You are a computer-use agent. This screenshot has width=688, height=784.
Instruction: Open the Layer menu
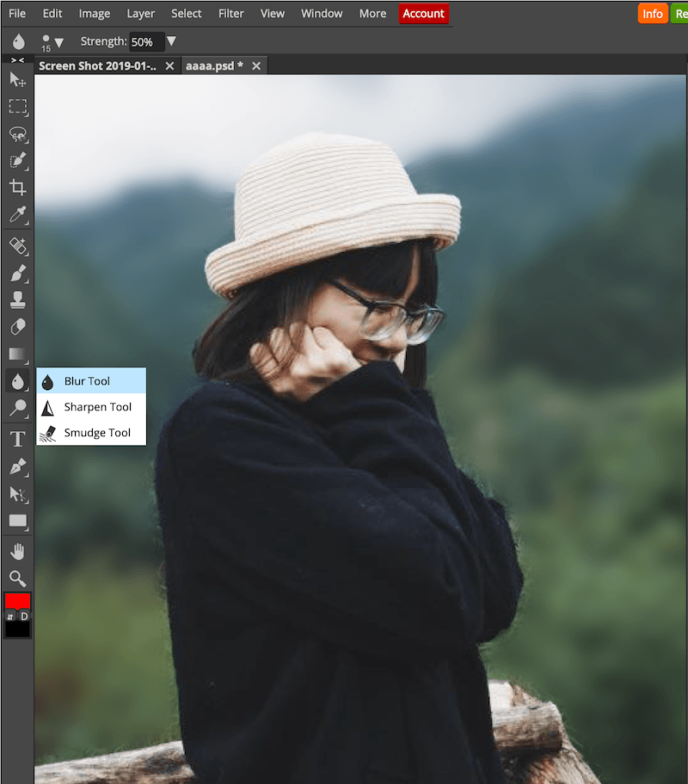(140, 14)
